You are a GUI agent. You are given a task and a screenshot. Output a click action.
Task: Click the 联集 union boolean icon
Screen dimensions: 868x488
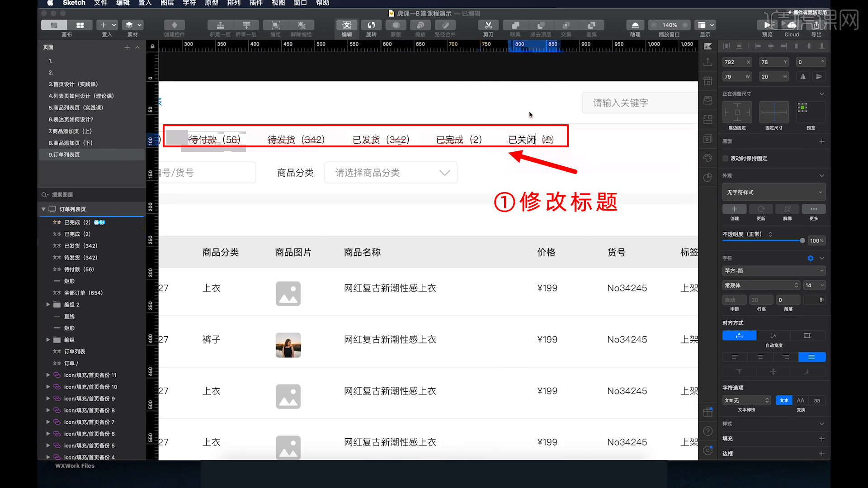[515, 25]
